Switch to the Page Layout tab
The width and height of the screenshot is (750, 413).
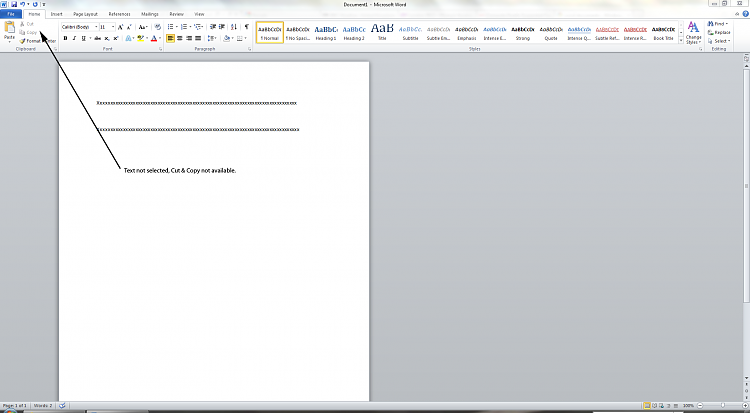point(85,14)
